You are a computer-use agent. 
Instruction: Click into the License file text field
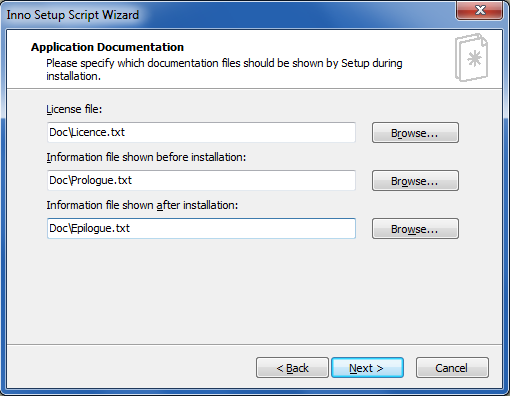201,132
